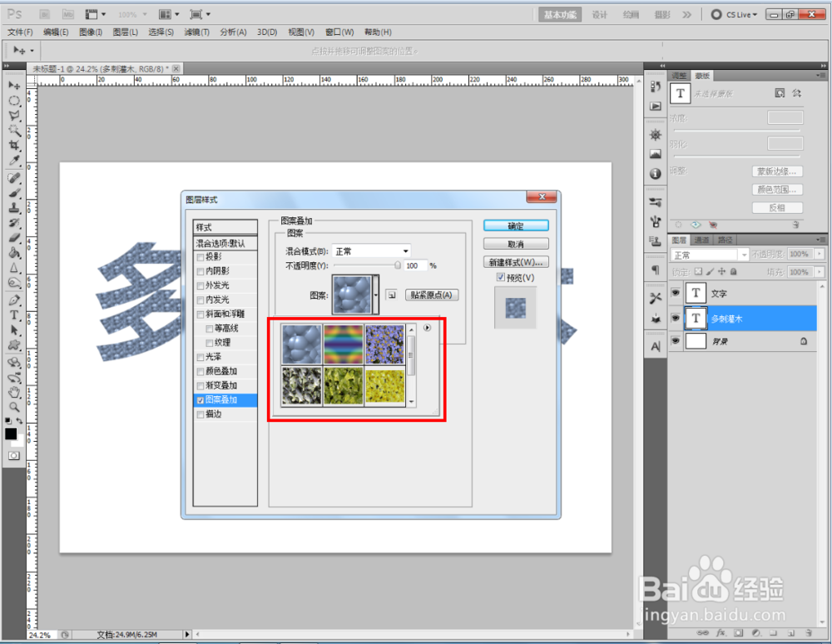
Task: Enable the 投影 drop shadow checkbox
Action: tap(201, 257)
